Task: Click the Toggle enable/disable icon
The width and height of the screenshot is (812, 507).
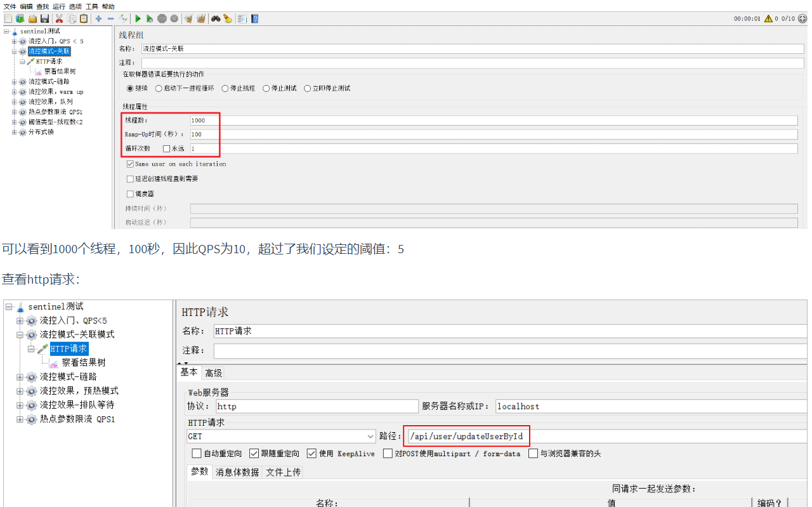Action: pos(123,18)
